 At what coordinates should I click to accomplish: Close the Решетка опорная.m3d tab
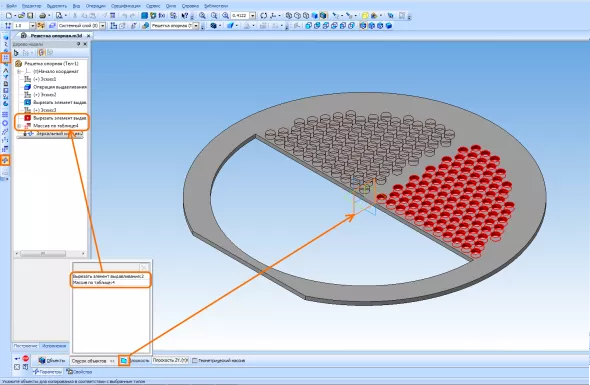88,36
